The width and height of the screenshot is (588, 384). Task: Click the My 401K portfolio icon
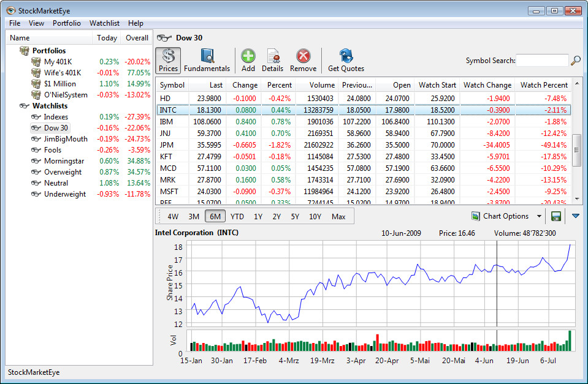click(36, 61)
